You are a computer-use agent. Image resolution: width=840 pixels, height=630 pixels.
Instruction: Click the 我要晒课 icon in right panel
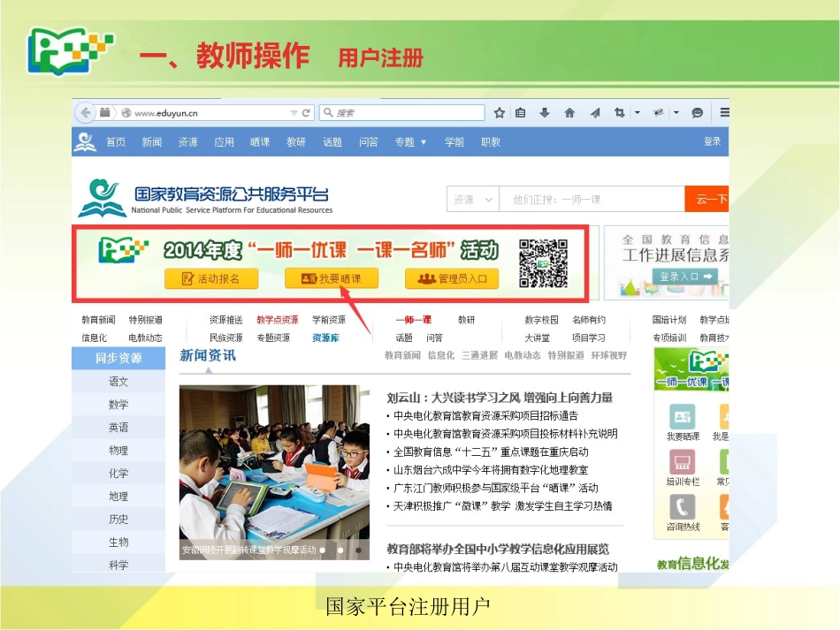683,417
